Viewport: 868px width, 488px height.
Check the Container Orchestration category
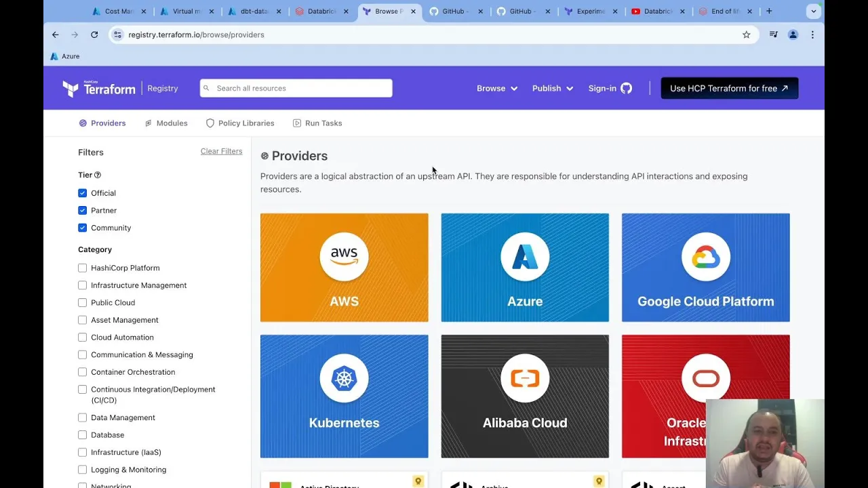(x=82, y=372)
